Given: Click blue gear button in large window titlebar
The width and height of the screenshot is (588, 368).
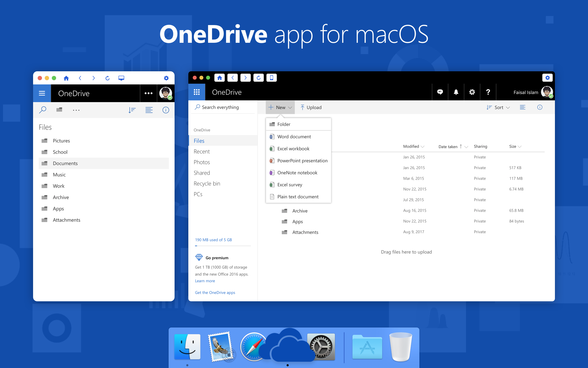Looking at the screenshot, I should (547, 78).
